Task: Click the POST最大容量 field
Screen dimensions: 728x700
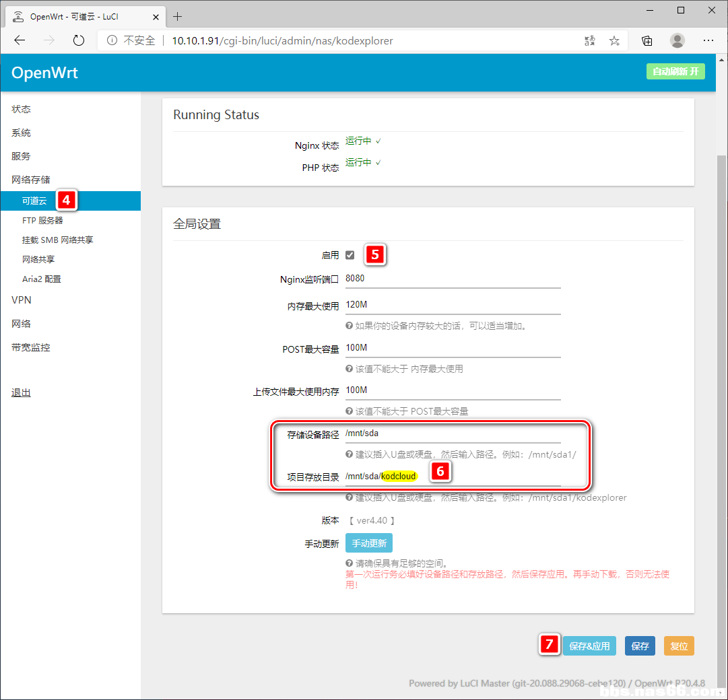Action: pyautogui.click(x=453, y=349)
